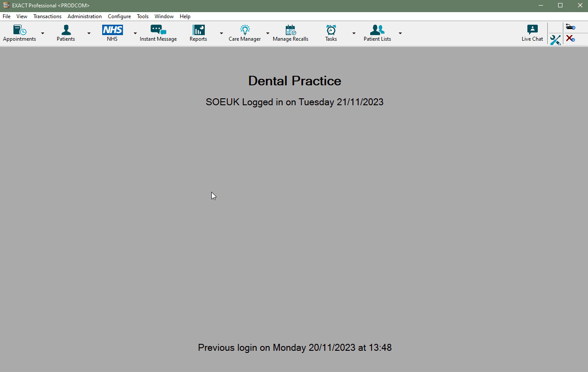Click the SOEUK Logged in text

294,102
